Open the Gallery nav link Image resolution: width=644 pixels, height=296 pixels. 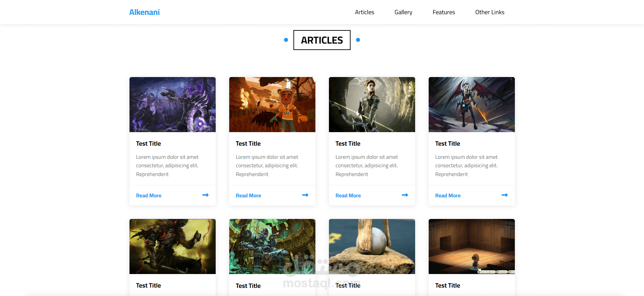pyautogui.click(x=403, y=12)
